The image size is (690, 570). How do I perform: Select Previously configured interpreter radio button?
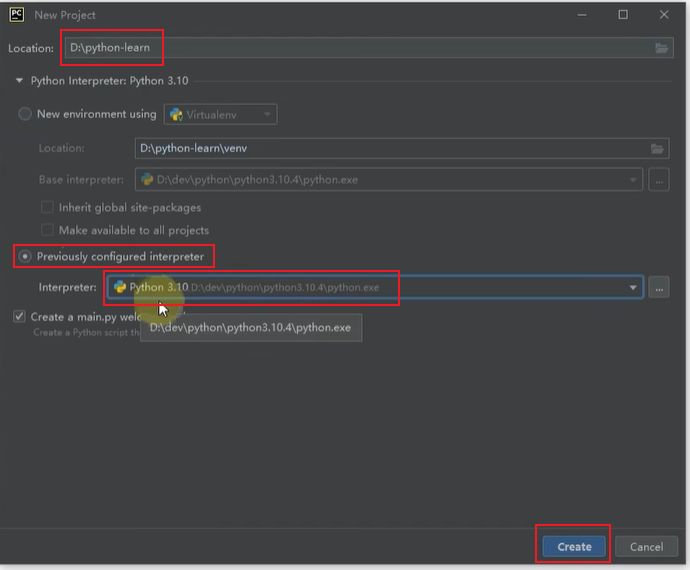(x=25, y=257)
